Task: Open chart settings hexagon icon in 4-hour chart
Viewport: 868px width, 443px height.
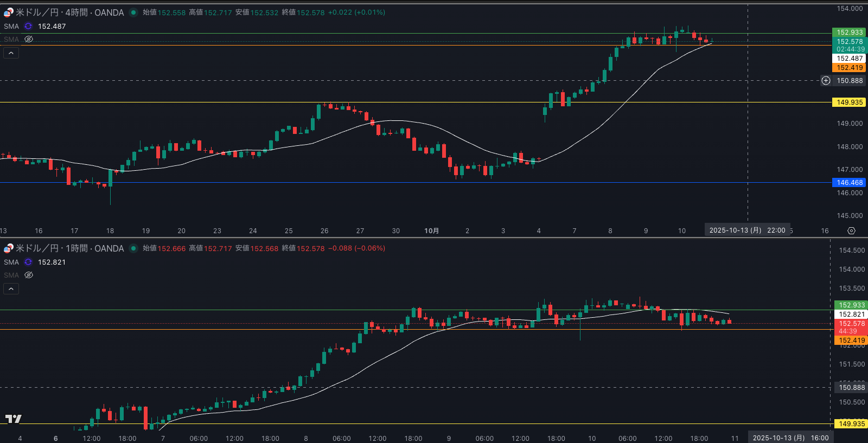Action: (x=851, y=231)
